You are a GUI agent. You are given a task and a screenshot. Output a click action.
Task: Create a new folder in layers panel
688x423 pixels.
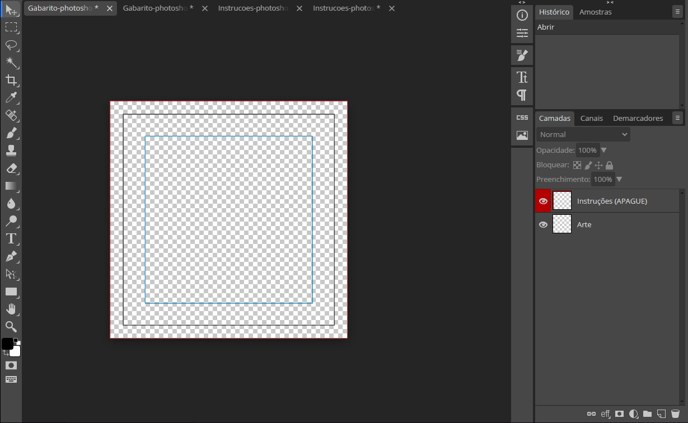click(647, 413)
